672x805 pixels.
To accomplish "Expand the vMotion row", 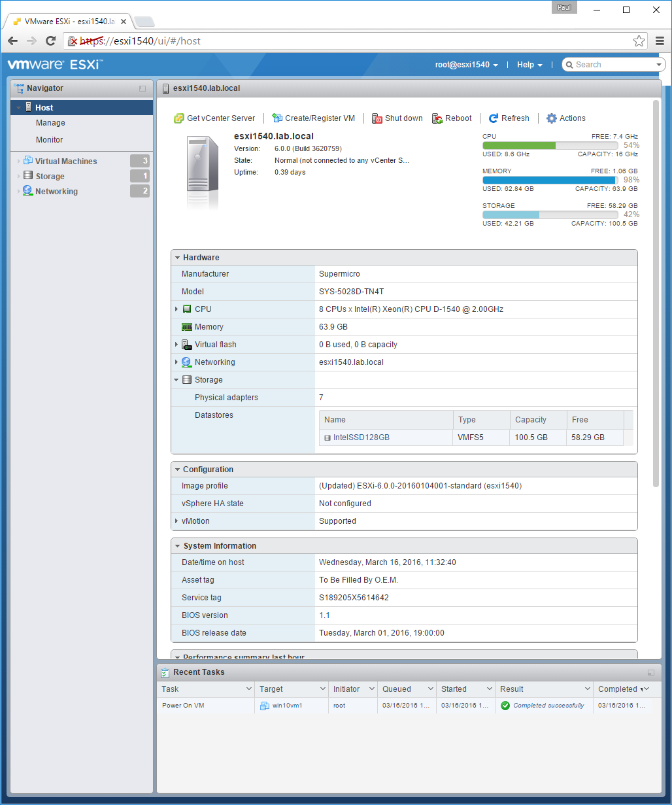I will [x=176, y=521].
